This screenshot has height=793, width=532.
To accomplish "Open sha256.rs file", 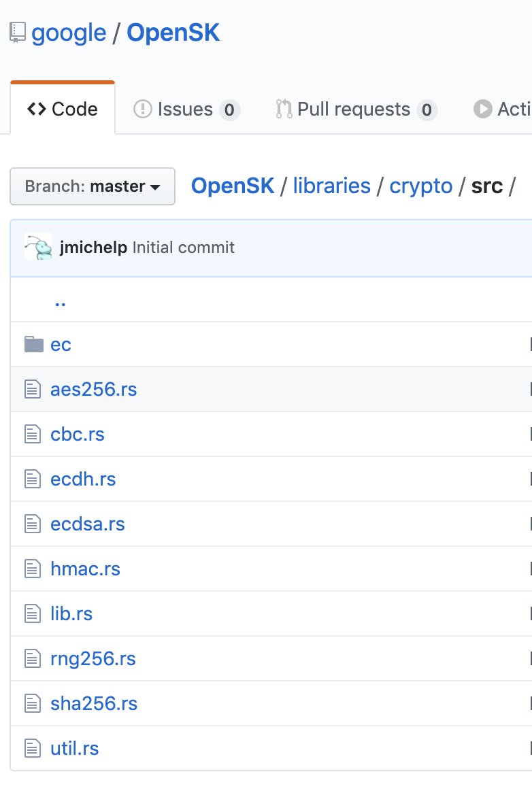I will click(94, 705).
